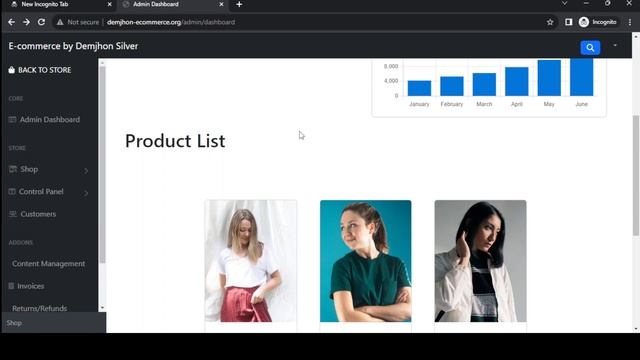Click the Shop footer label at sidebar bottom
640x360 pixels.
pos(14,323)
